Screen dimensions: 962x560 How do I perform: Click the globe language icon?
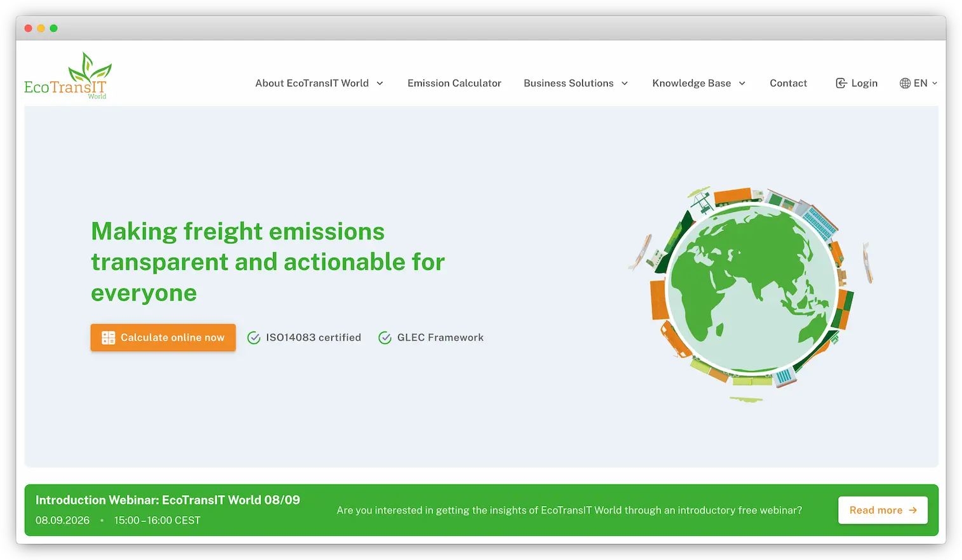click(905, 83)
